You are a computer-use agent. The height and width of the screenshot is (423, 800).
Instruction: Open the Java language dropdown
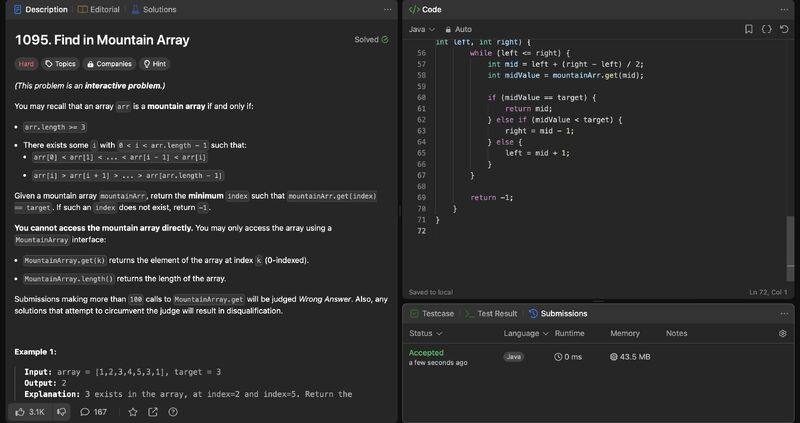[x=422, y=29]
